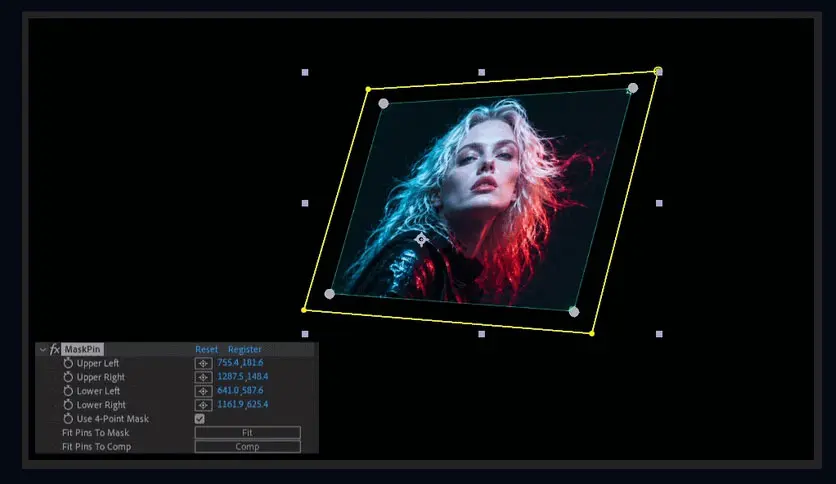Viewport: 836px width, 484px height.
Task: Select the Upper Left property label
Action: (98, 364)
